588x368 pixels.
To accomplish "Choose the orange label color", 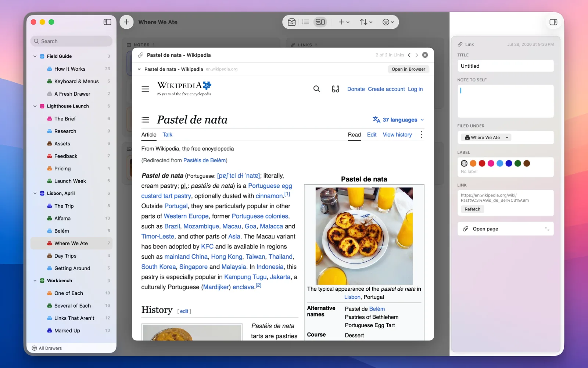I will 473,163.
